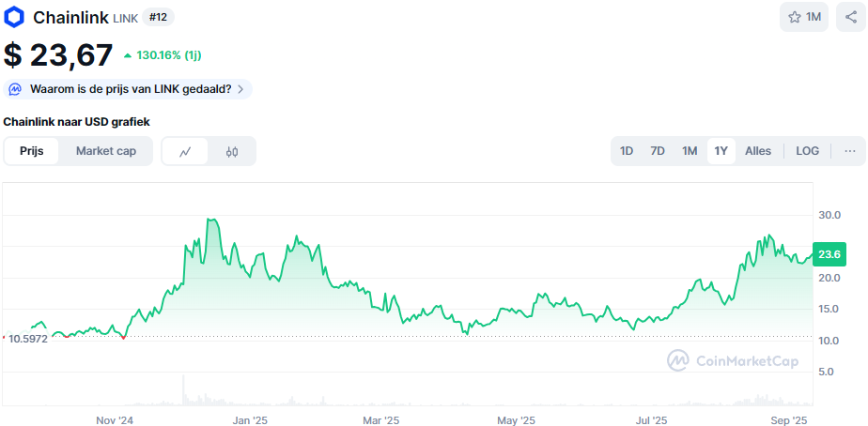Click the #12 rank badge

coord(159,17)
